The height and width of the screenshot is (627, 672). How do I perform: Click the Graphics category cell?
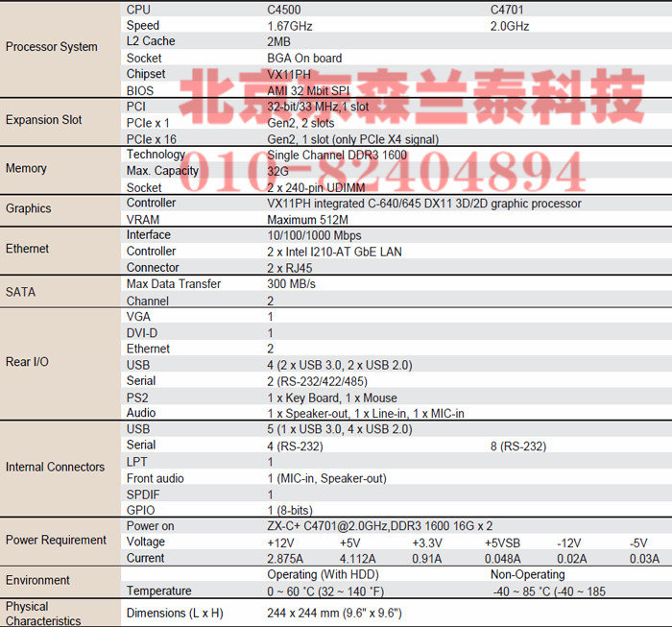point(29,208)
